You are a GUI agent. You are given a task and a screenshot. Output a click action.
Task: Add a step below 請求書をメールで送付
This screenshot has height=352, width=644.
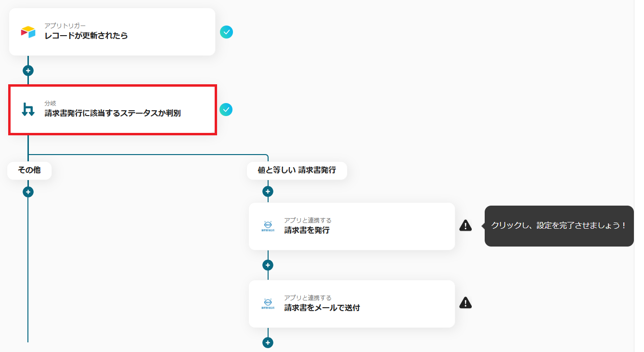268,343
